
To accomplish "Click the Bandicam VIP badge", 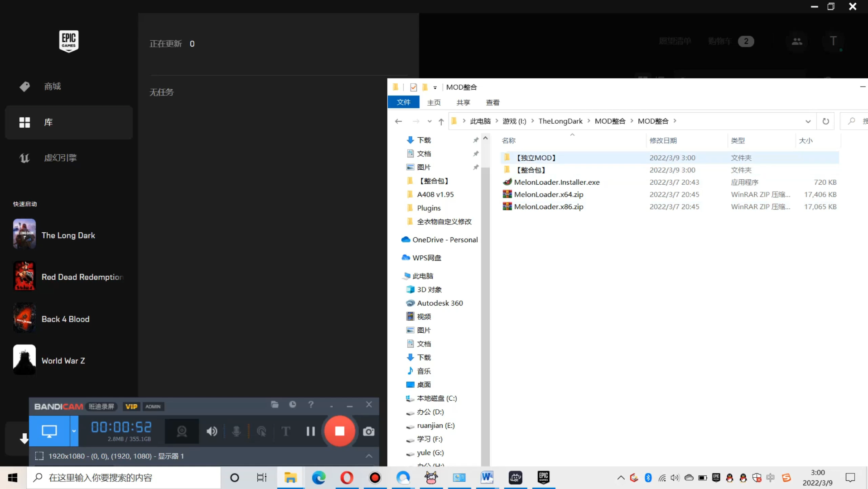I will pyautogui.click(x=131, y=407).
